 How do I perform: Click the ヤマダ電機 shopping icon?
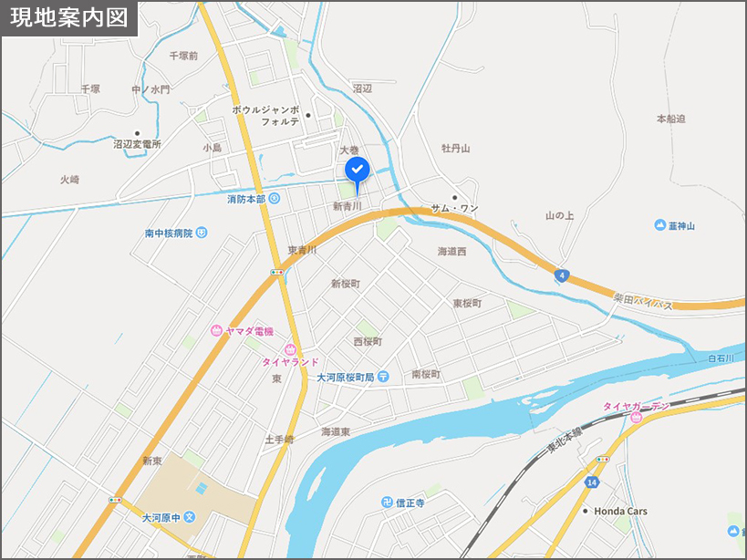pos(217,330)
